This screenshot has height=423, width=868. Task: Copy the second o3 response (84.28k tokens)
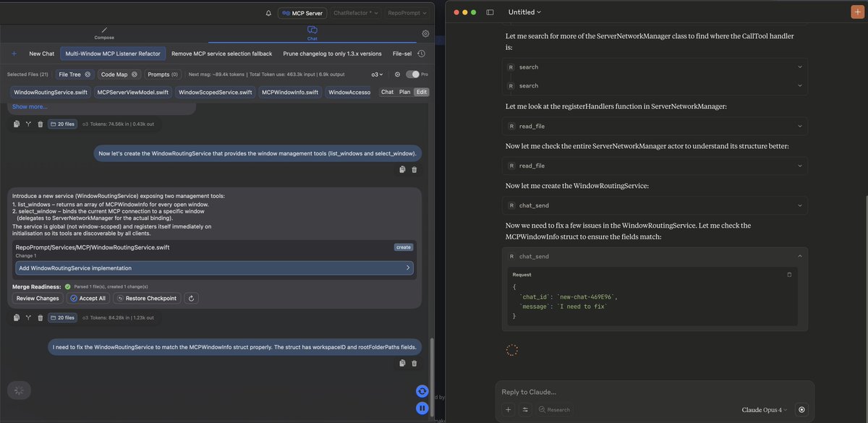(x=17, y=317)
